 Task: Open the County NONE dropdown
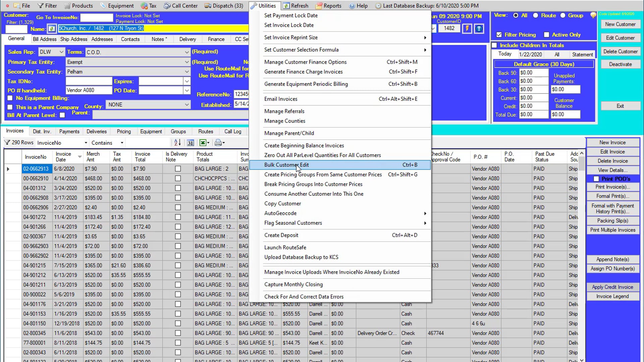coord(187,105)
